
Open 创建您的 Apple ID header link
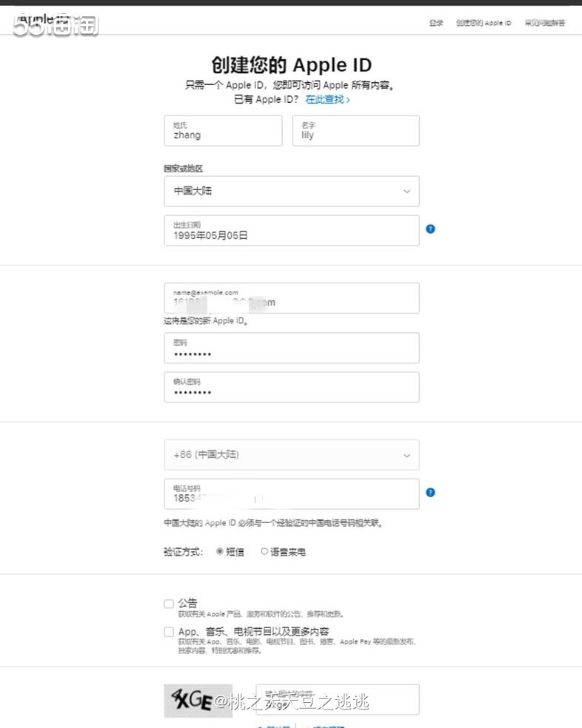coord(484,23)
